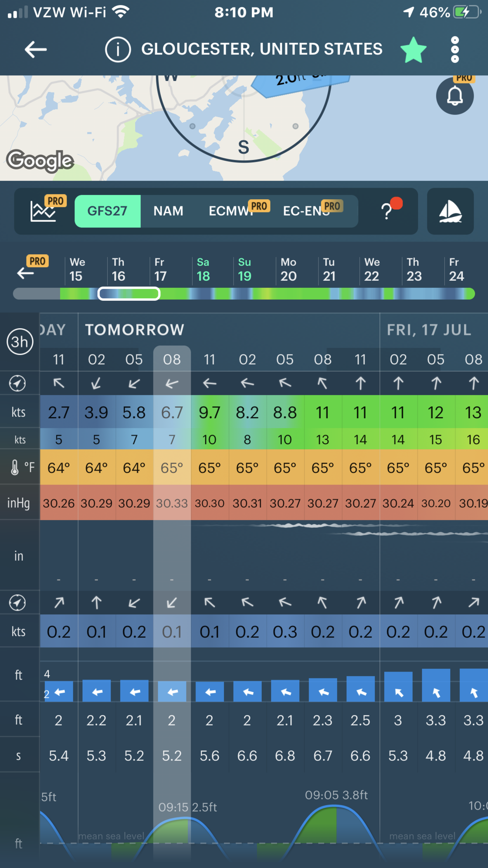Open the three-dot overflow menu

click(455, 49)
